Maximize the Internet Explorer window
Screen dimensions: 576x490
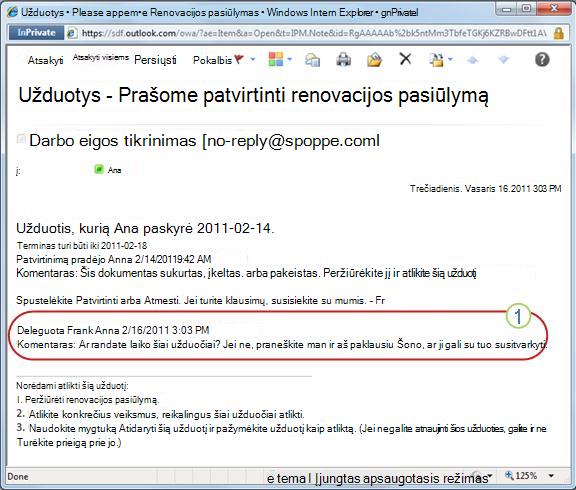pyautogui.click(x=526, y=9)
